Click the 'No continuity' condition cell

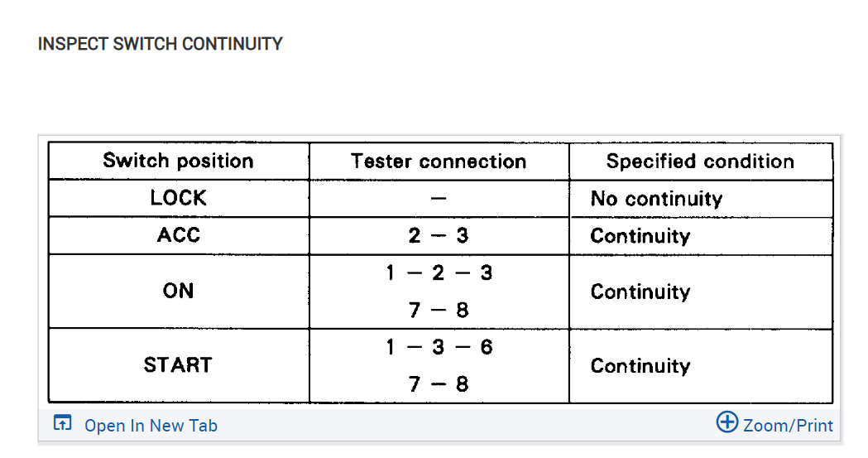656,199
